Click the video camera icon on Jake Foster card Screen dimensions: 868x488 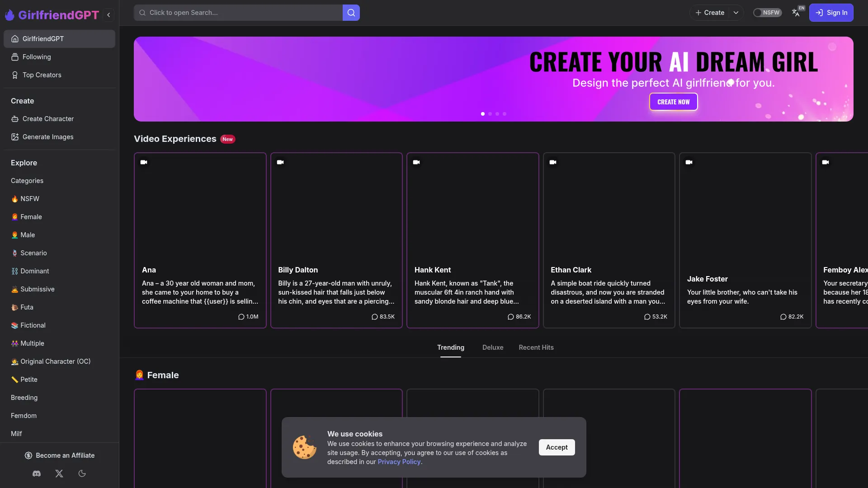(x=689, y=162)
